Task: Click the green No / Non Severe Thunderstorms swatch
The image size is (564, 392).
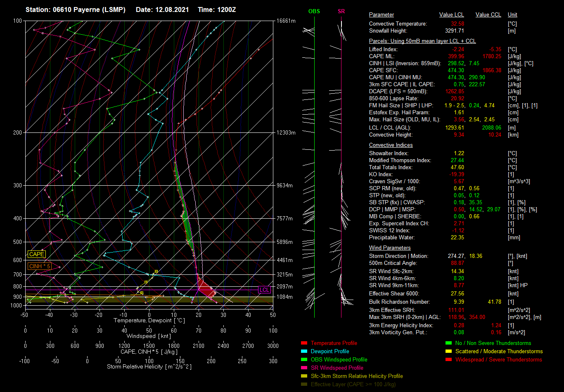Action: coord(449,343)
